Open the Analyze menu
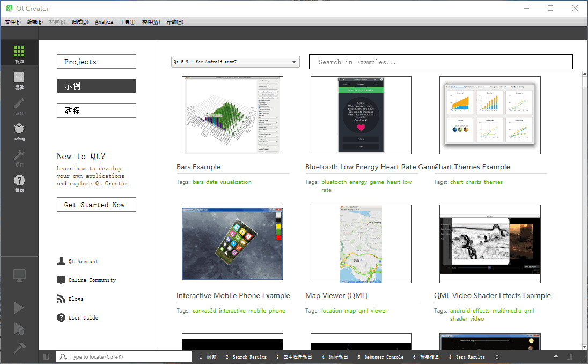 click(x=104, y=22)
